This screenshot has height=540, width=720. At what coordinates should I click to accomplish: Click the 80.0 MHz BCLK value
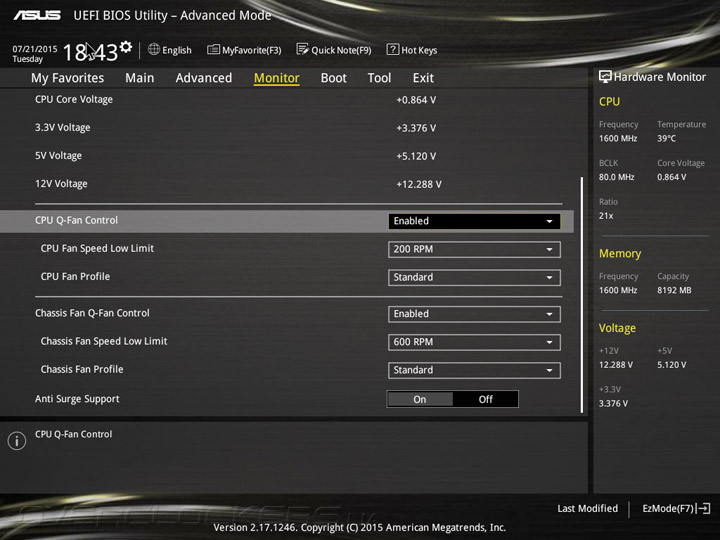point(616,177)
